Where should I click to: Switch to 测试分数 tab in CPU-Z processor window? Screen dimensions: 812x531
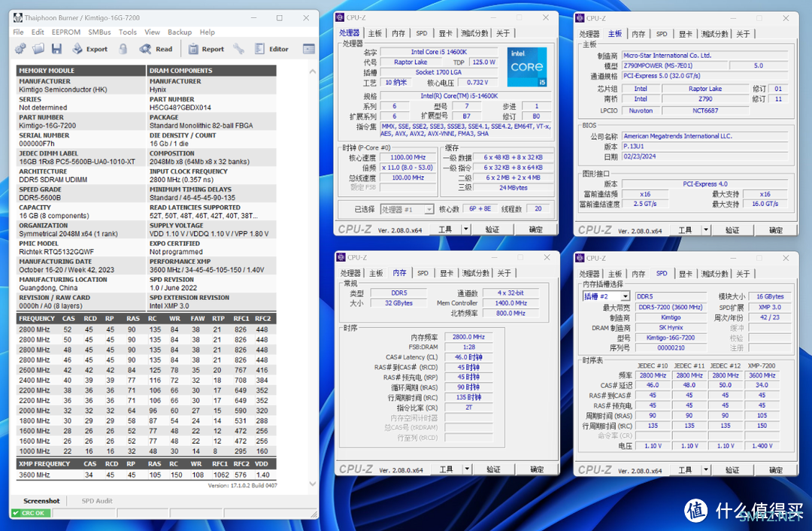coord(474,33)
